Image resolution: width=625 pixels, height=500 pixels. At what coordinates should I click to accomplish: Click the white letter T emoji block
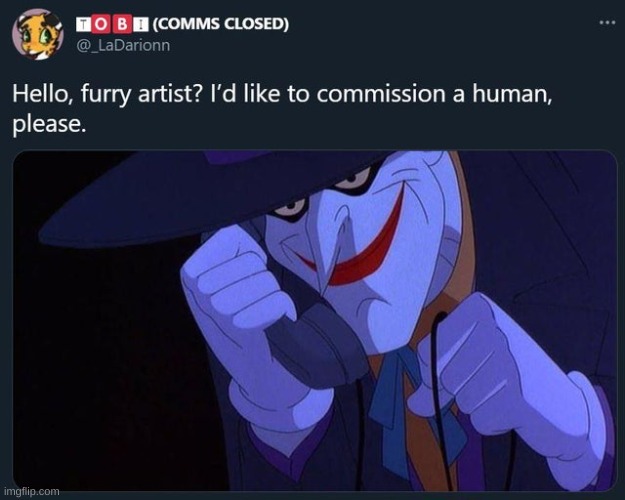83,24
